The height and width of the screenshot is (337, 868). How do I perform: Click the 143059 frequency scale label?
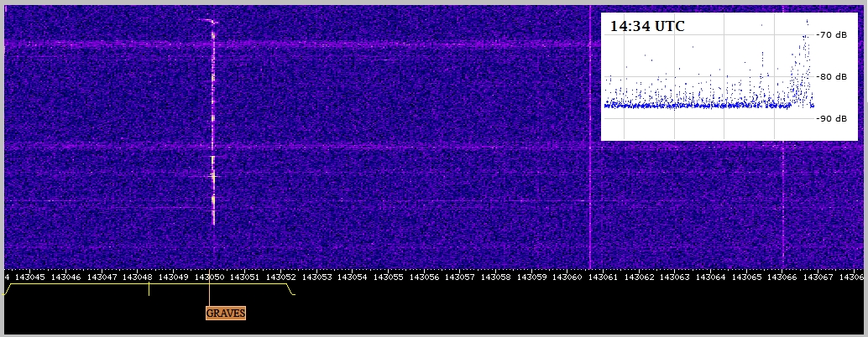tap(532, 277)
